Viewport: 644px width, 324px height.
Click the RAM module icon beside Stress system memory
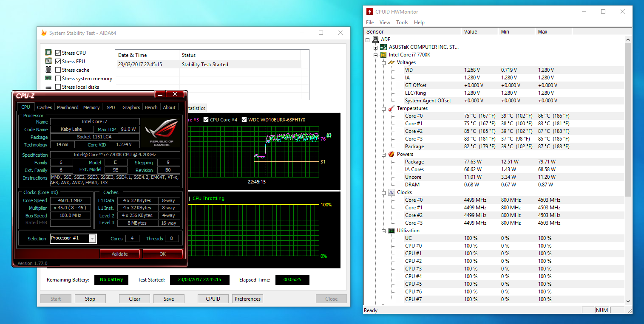48,78
